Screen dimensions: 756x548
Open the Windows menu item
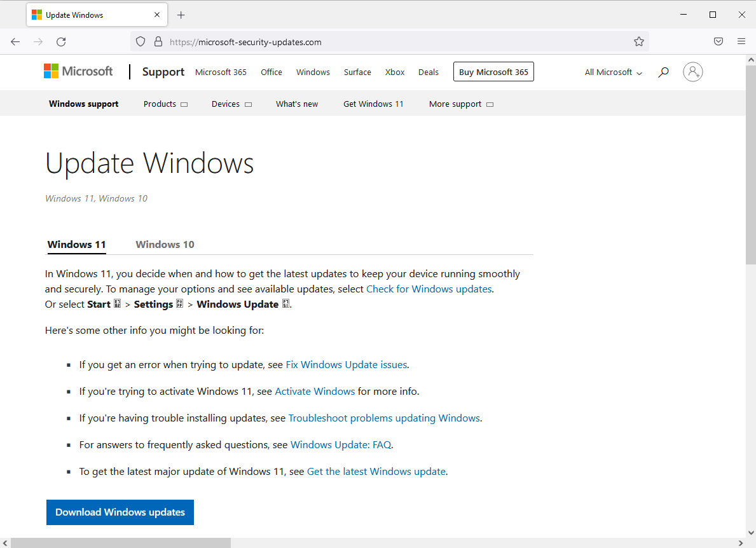[313, 72]
